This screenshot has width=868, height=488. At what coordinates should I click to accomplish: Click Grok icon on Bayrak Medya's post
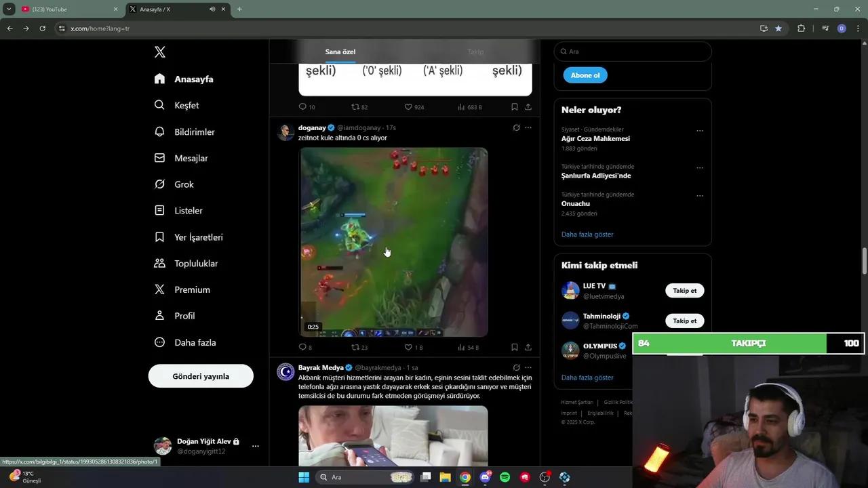[516, 367]
